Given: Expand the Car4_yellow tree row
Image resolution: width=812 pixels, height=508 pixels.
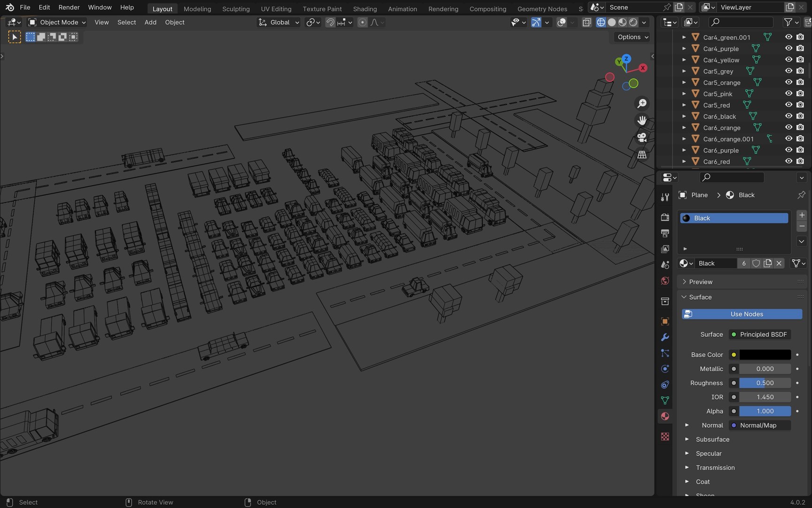Looking at the screenshot, I should point(684,60).
